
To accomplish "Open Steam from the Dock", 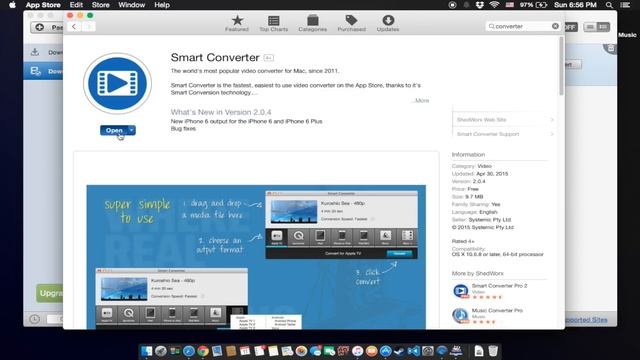I will point(400,351).
